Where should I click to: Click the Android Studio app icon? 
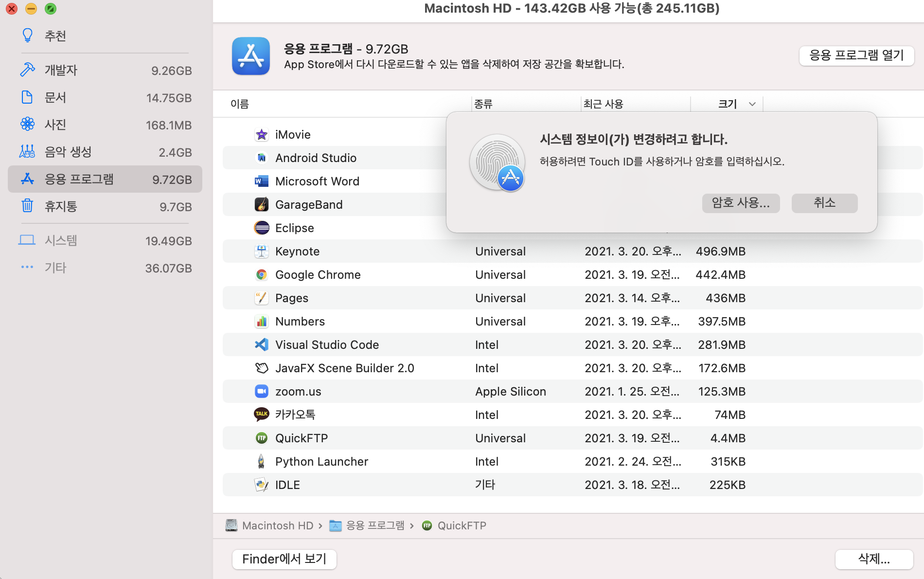(x=262, y=158)
